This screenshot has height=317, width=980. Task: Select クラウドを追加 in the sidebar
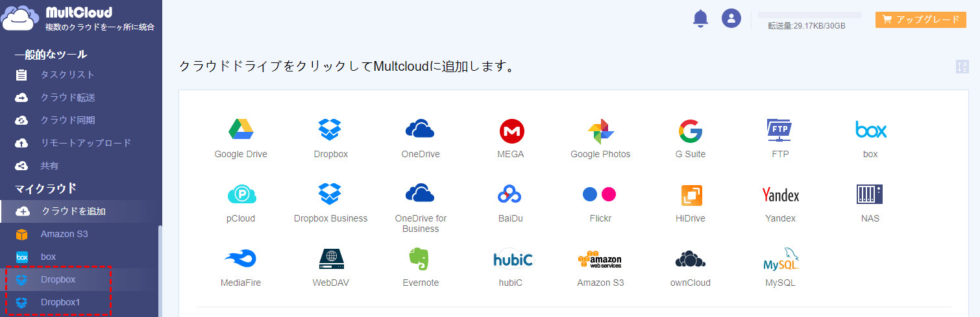tap(80, 211)
